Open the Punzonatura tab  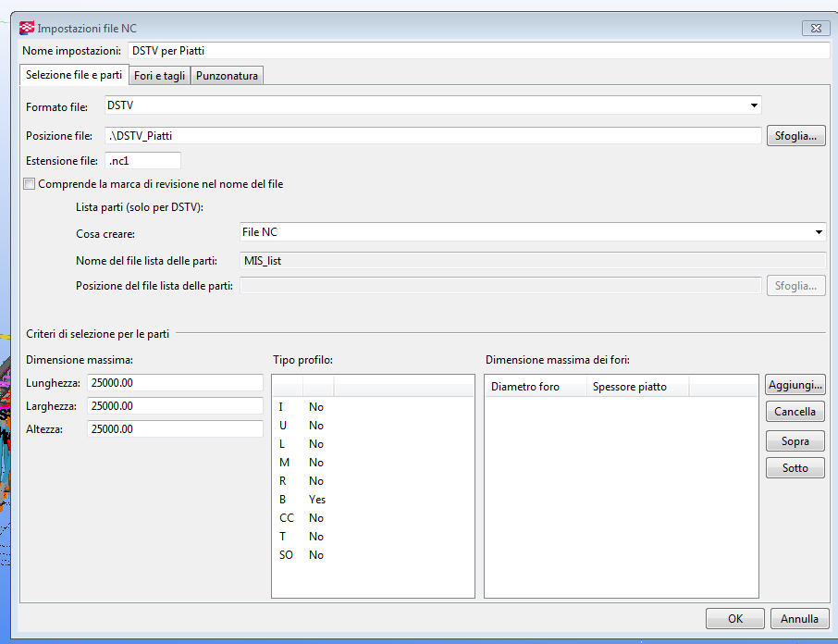(228, 76)
